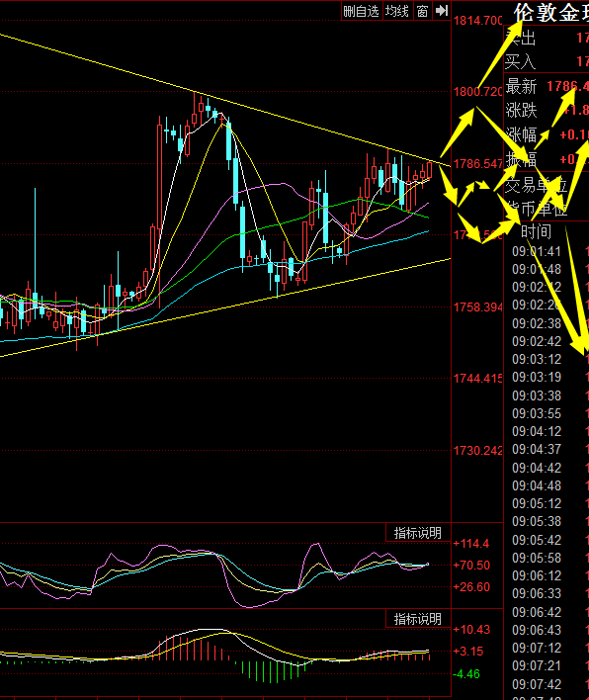Select the 09:06:12 tick row
The width and height of the screenshot is (589, 700).
click(550, 575)
